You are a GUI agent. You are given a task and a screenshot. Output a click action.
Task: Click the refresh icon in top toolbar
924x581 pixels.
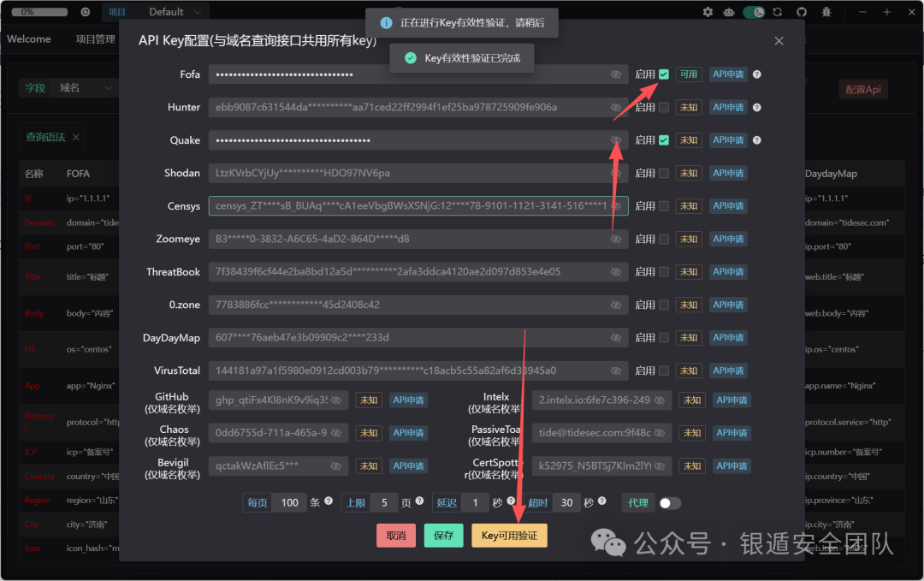(778, 12)
